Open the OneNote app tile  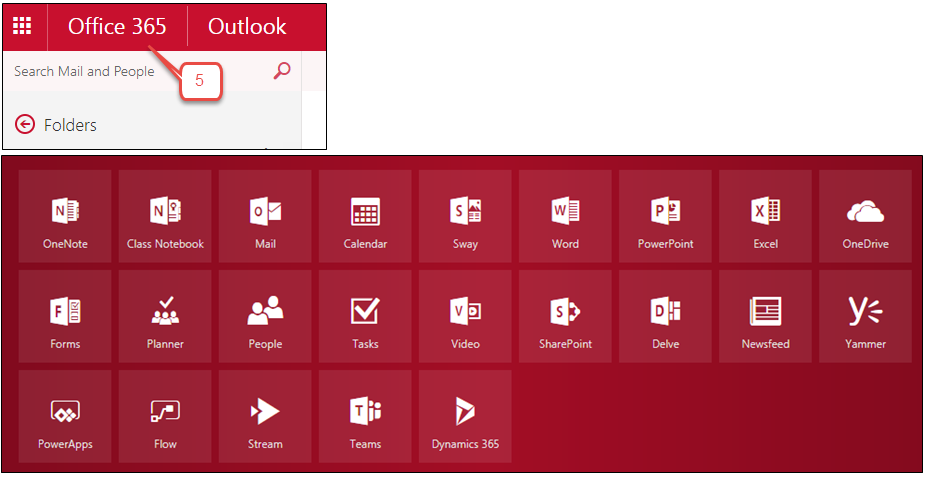pos(65,217)
